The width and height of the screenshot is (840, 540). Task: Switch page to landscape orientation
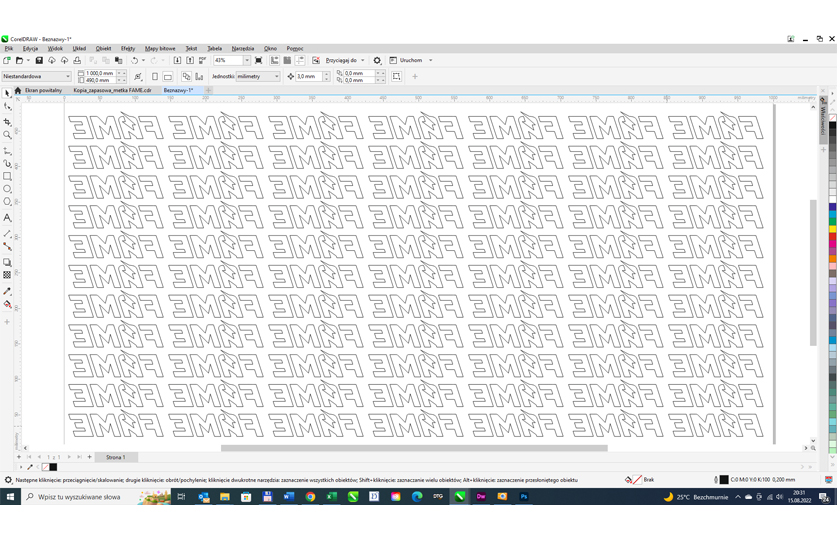pos(168,77)
